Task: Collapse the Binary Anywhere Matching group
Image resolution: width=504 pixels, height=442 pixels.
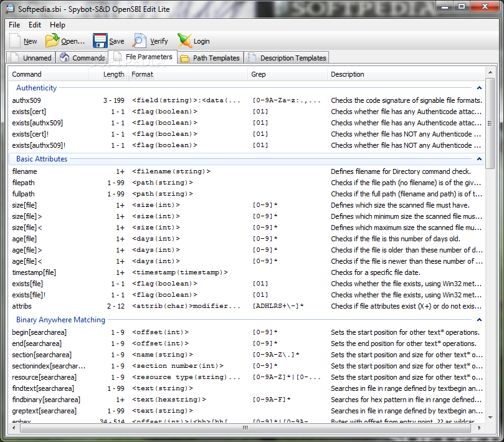Action: coord(479,320)
